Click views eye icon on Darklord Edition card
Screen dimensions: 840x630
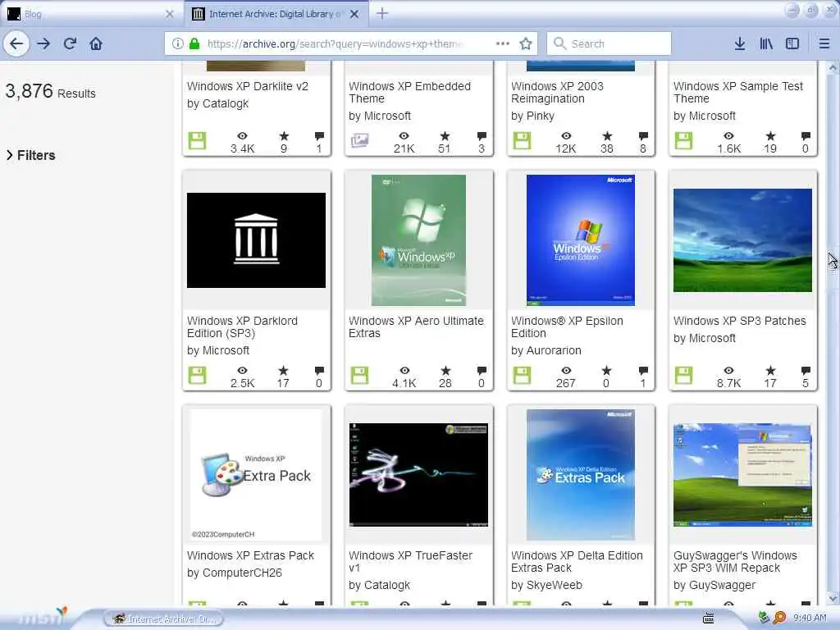pyautogui.click(x=242, y=371)
